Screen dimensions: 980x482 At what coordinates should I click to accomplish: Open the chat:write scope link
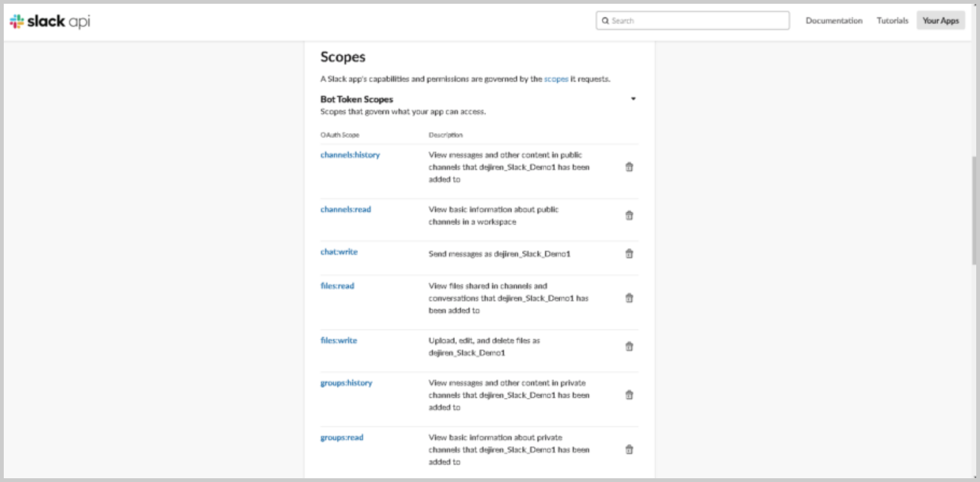click(339, 252)
